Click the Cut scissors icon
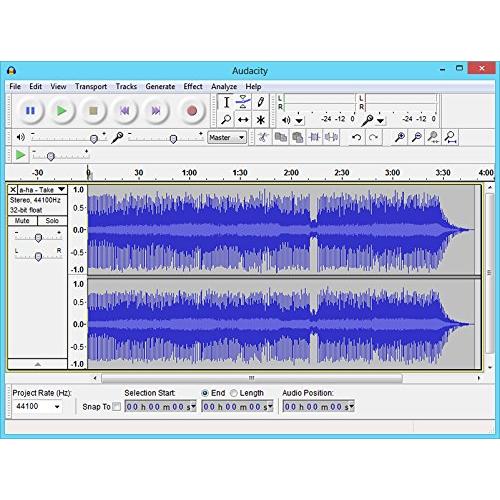Screen dimensions: 500x500 point(263,137)
